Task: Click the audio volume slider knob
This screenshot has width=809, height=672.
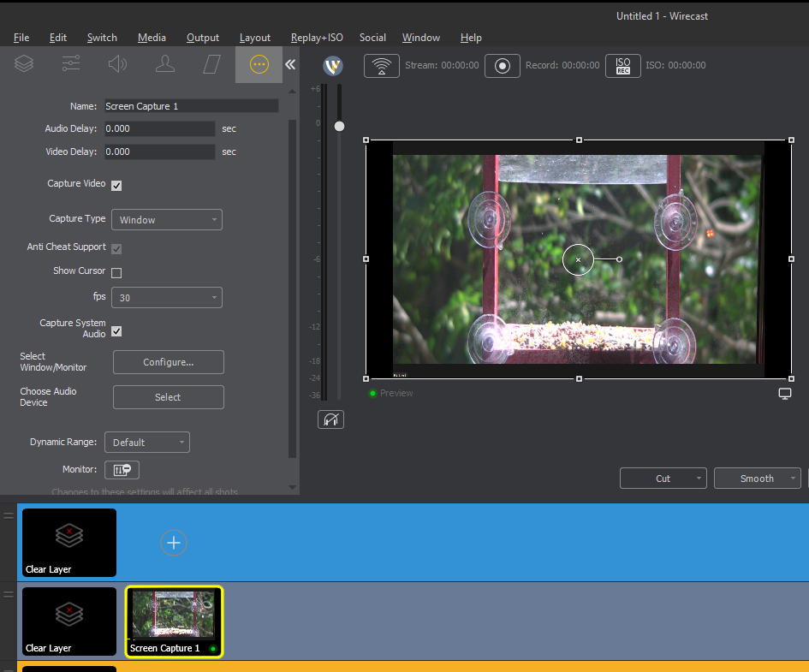Action: click(x=339, y=127)
